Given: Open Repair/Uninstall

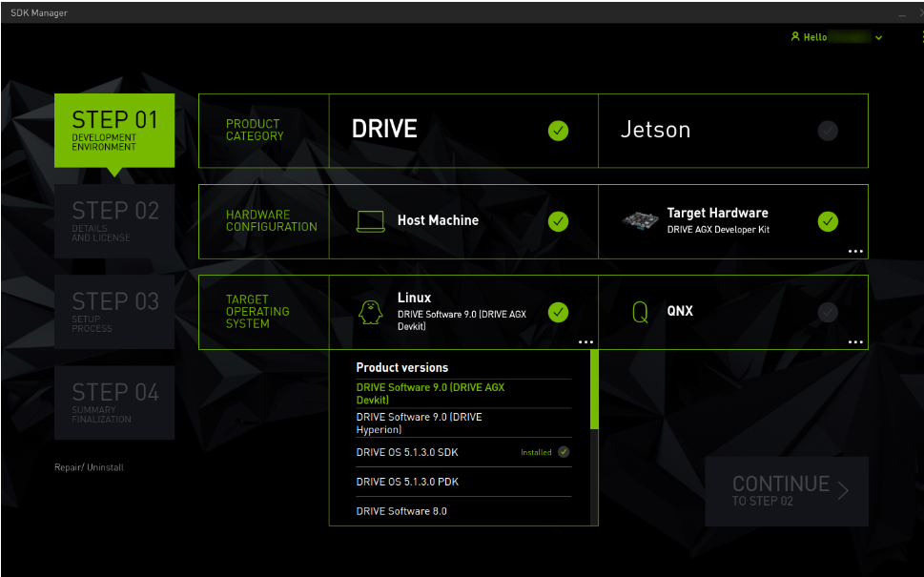Looking at the screenshot, I should 87,466.
